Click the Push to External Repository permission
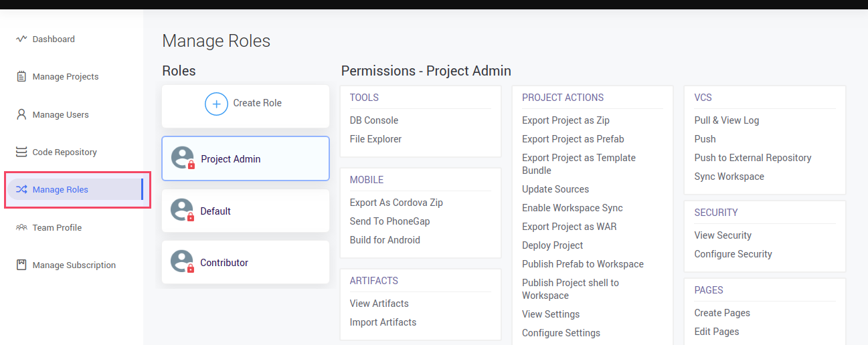This screenshot has height=345, width=868. pos(752,158)
